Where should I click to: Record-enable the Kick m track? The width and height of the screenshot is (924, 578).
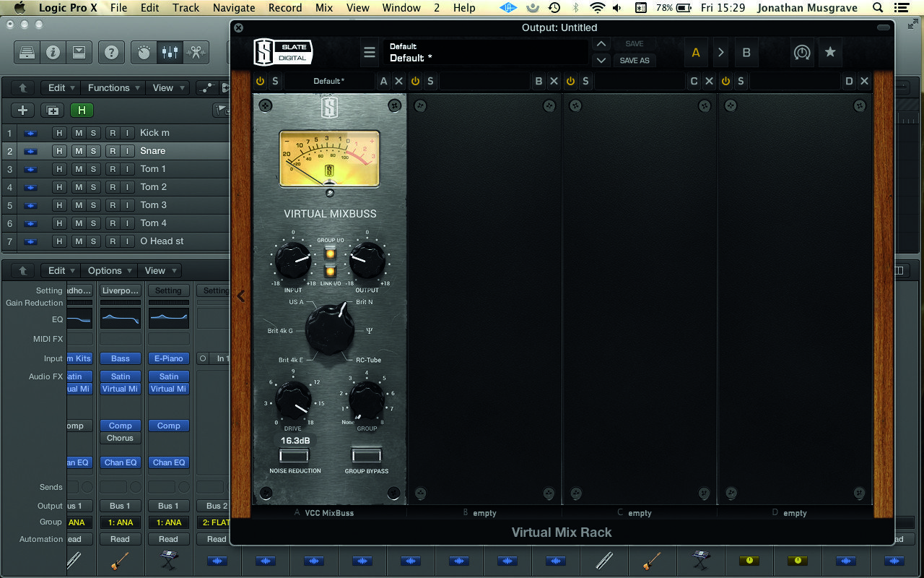[x=113, y=133]
